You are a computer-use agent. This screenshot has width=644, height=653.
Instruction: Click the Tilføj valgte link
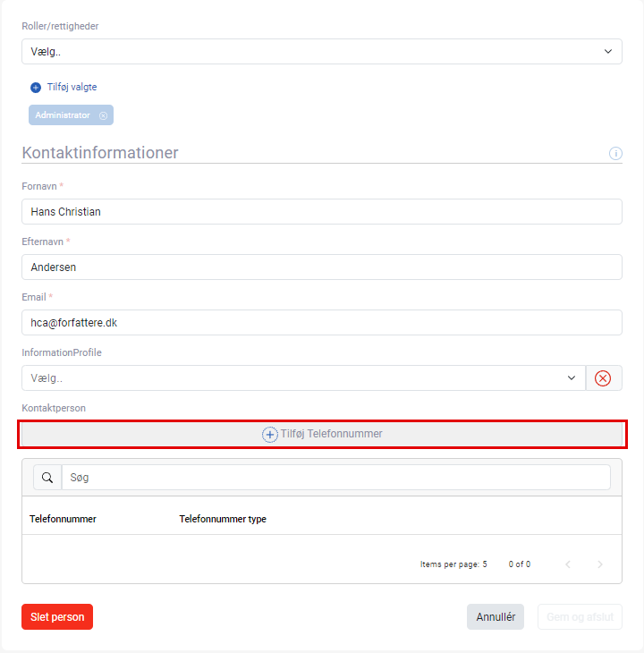(x=72, y=87)
